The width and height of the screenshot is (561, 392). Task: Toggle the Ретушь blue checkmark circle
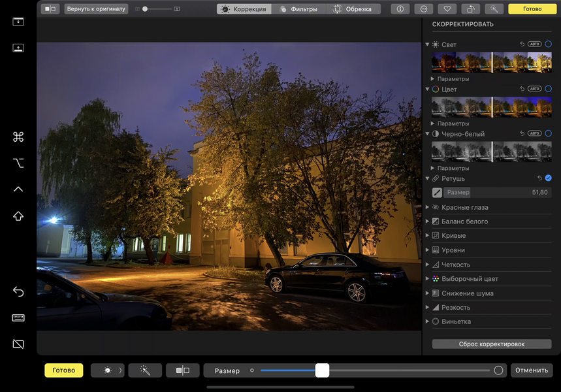548,178
